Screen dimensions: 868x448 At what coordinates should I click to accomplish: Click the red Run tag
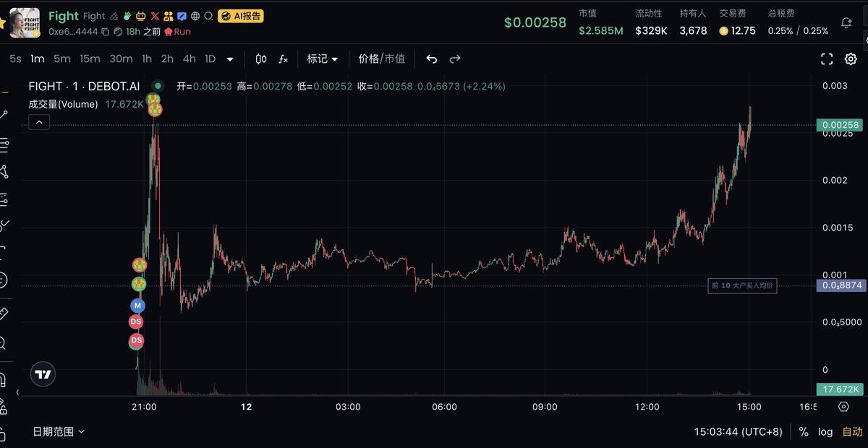pyautogui.click(x=178, y=32)
